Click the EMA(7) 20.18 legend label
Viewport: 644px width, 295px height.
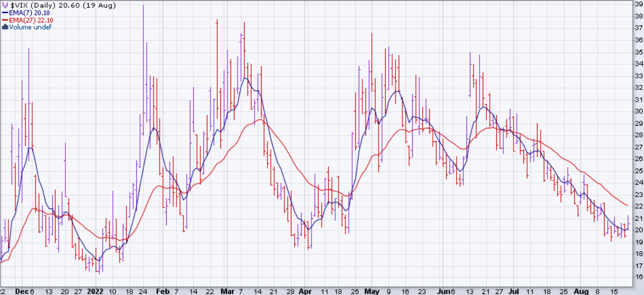[x=29, y=13]
